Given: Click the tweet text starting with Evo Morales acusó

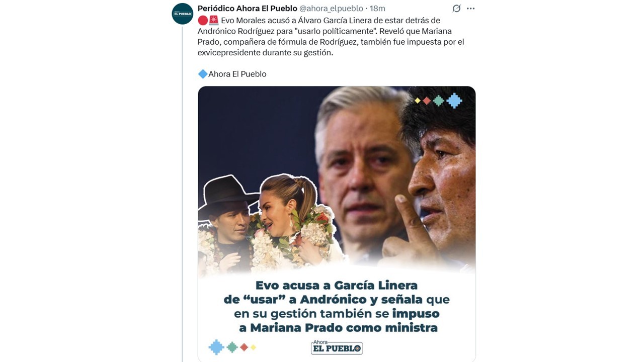Looking at the screenshot, I should (x=331, y=36).
